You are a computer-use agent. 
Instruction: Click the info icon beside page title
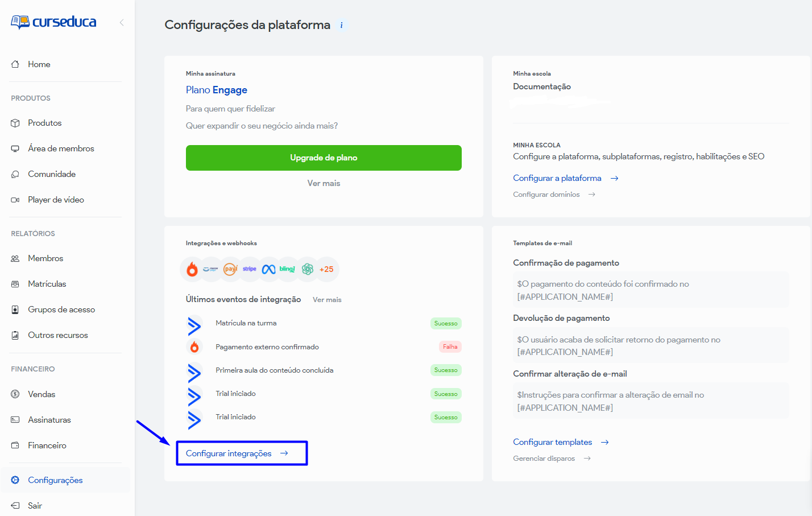341,25
